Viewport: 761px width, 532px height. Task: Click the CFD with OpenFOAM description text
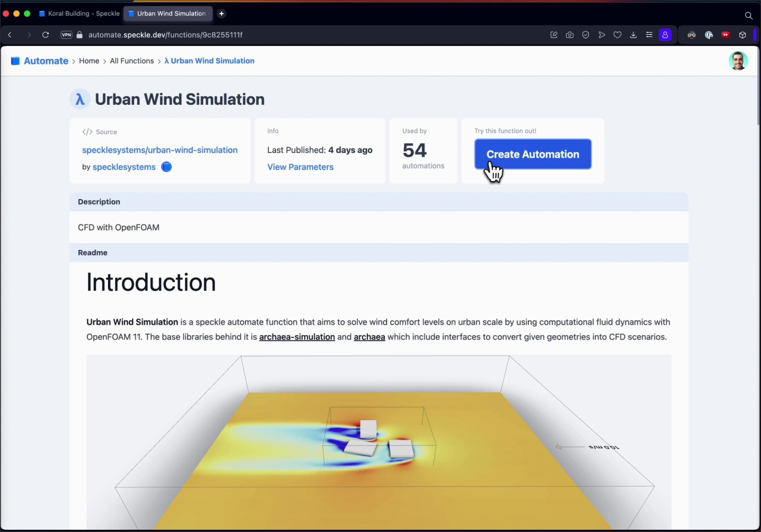tap(119, 228)
